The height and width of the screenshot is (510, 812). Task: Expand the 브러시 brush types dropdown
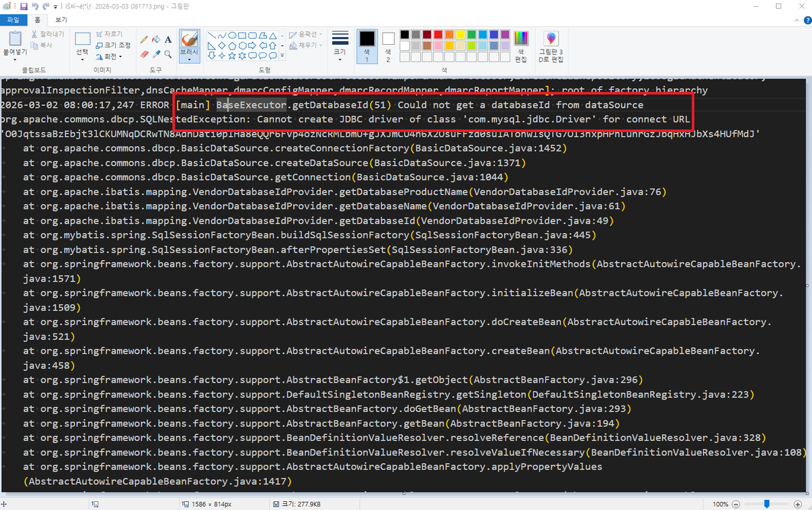point(189,54)
